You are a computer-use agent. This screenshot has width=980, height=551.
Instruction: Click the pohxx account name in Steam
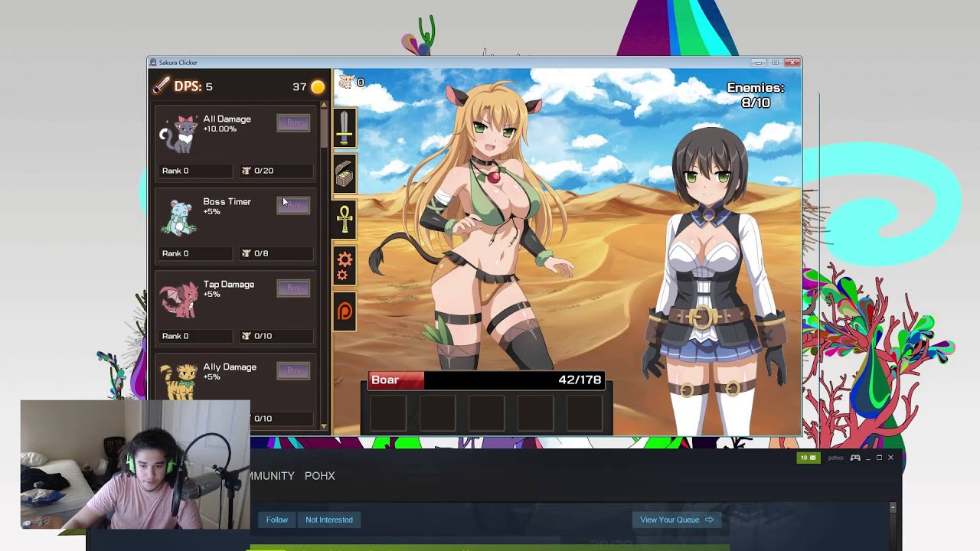coord(835,458)
